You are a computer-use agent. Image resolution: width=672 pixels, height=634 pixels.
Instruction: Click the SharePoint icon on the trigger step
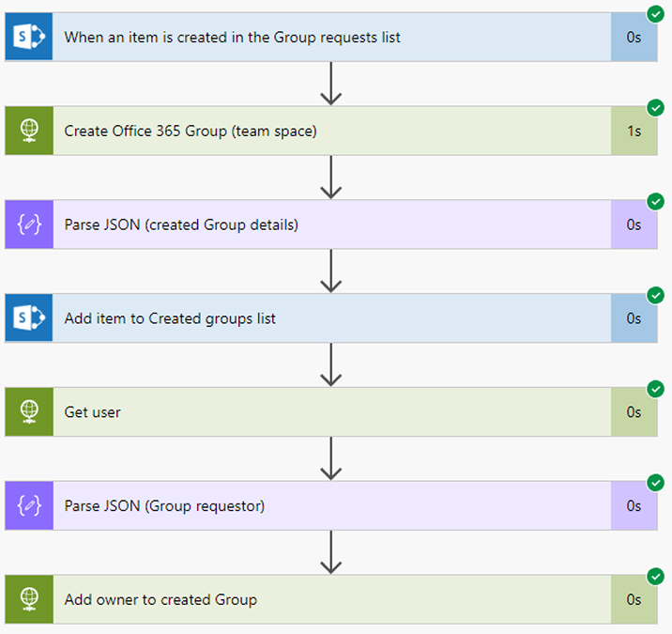[x=29, y=37]
